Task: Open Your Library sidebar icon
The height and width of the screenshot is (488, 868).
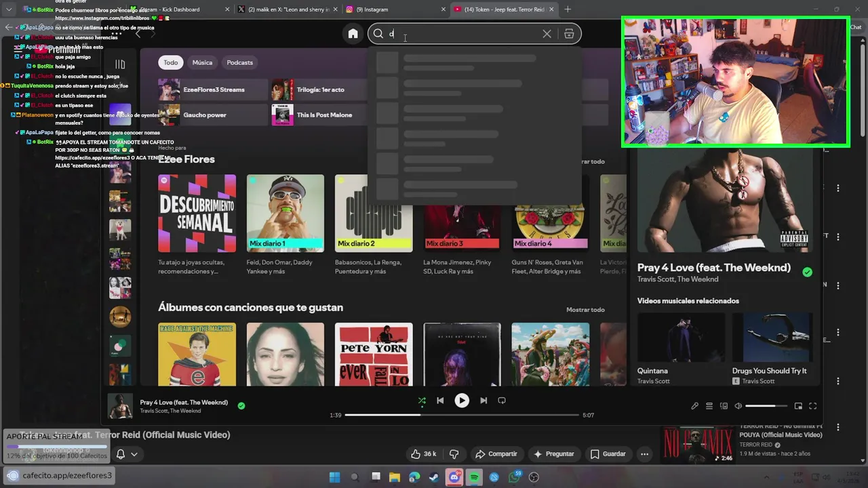Action: [120, 64]
